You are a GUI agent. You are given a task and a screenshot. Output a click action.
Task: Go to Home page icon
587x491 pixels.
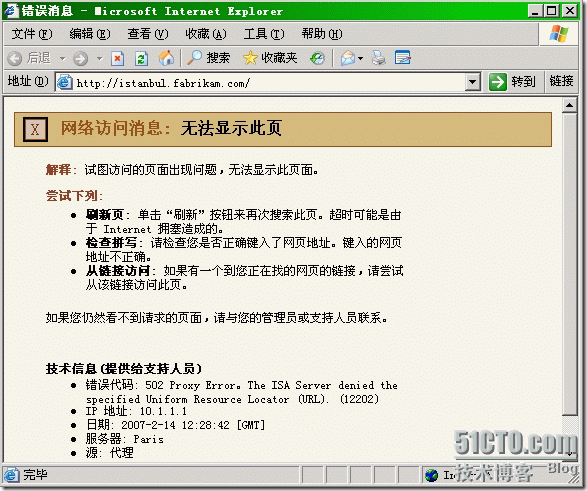point(166,58)
